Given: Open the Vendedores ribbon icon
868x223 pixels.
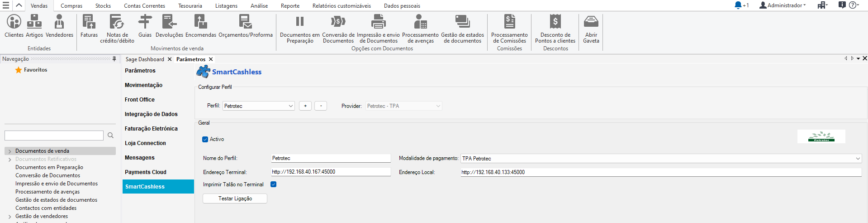Looking at the screenshot, I should point(59,26).
